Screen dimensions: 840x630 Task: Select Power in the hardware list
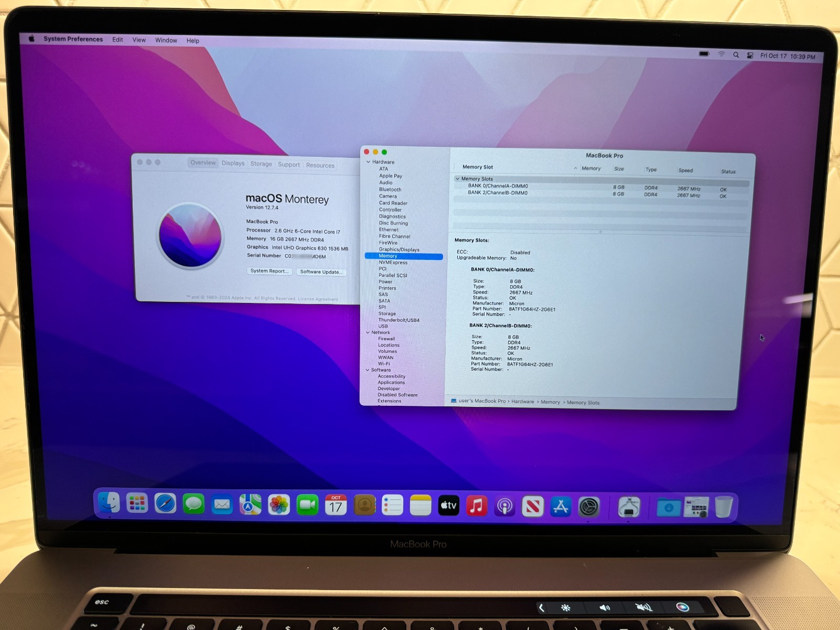(x=385, y=282)
